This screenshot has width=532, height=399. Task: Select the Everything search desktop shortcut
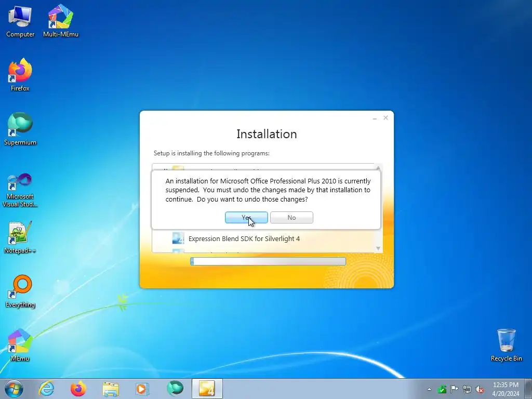coord(20,291)
